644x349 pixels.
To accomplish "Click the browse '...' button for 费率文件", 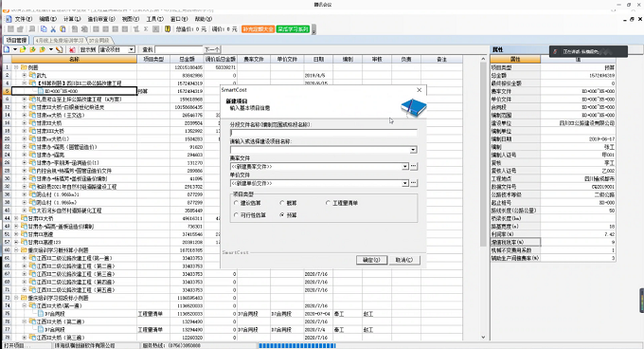I will point(414,166).
